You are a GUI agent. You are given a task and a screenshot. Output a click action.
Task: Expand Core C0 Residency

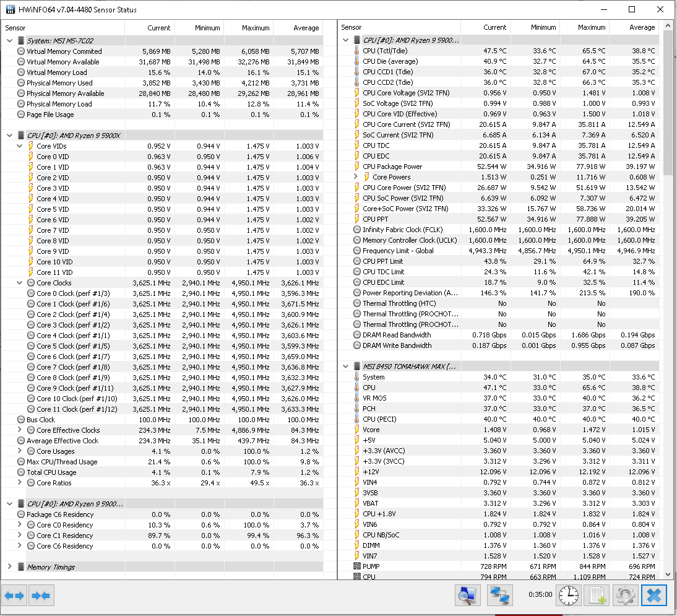(19, 524)
